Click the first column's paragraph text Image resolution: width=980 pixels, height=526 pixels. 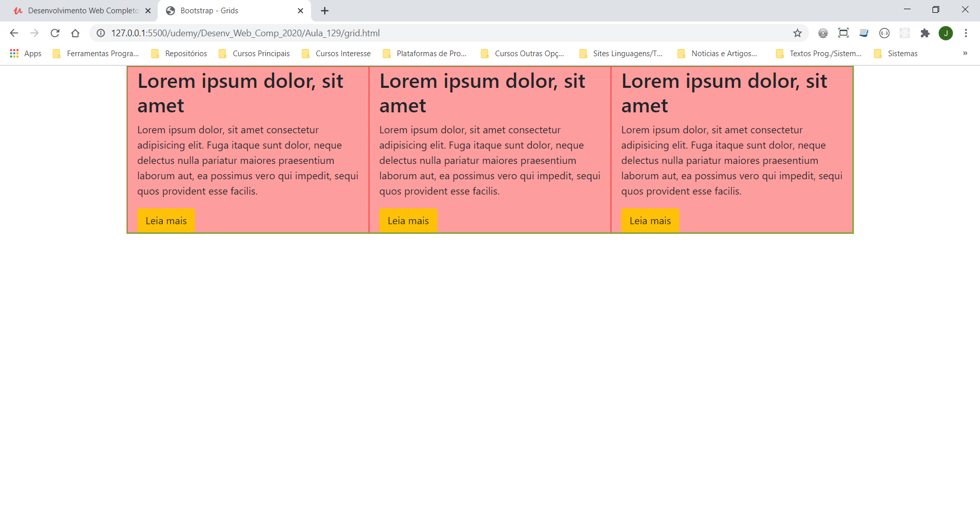coord(248,160)
